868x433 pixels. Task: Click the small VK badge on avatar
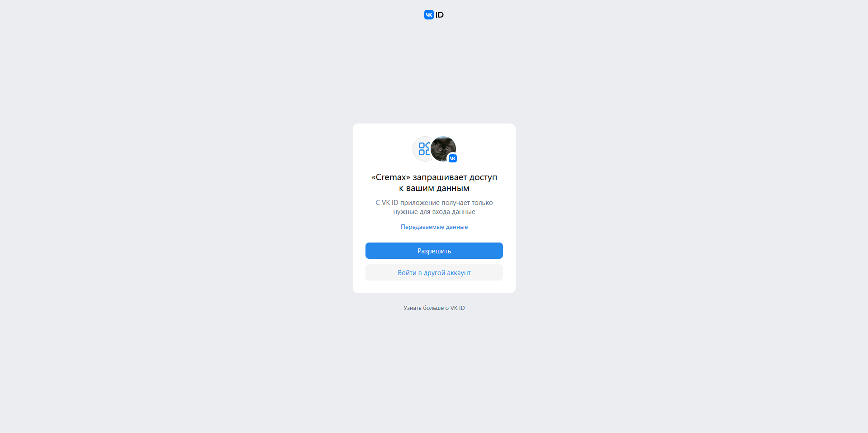453,158
